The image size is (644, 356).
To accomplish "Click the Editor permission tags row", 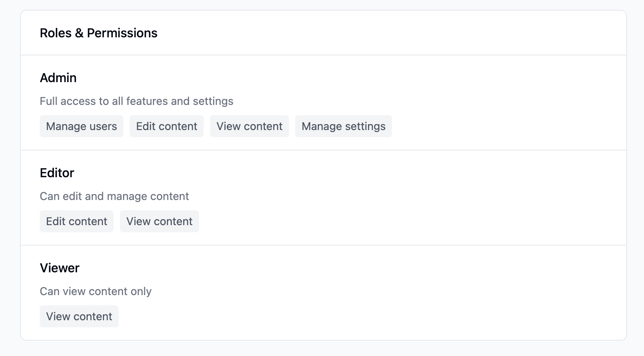I will tap(393, 221).
